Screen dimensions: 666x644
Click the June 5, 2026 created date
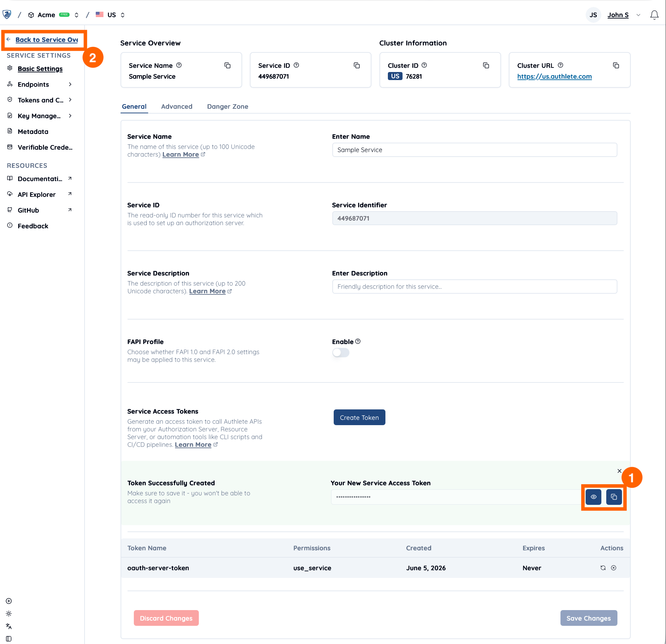coord(426,568)
